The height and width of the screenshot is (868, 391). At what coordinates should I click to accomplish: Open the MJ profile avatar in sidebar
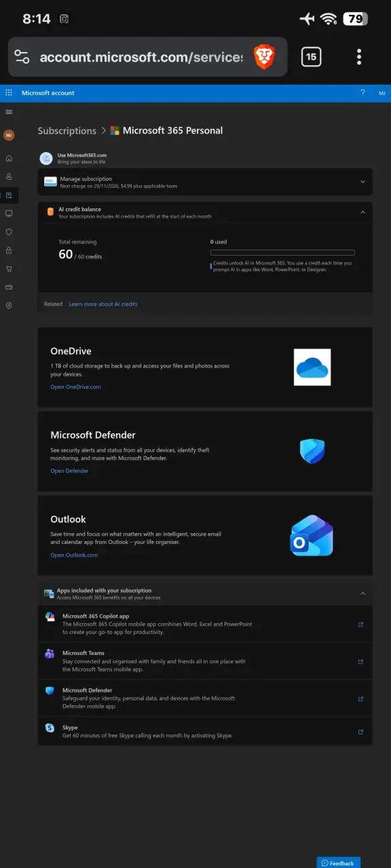coord(9,135)
